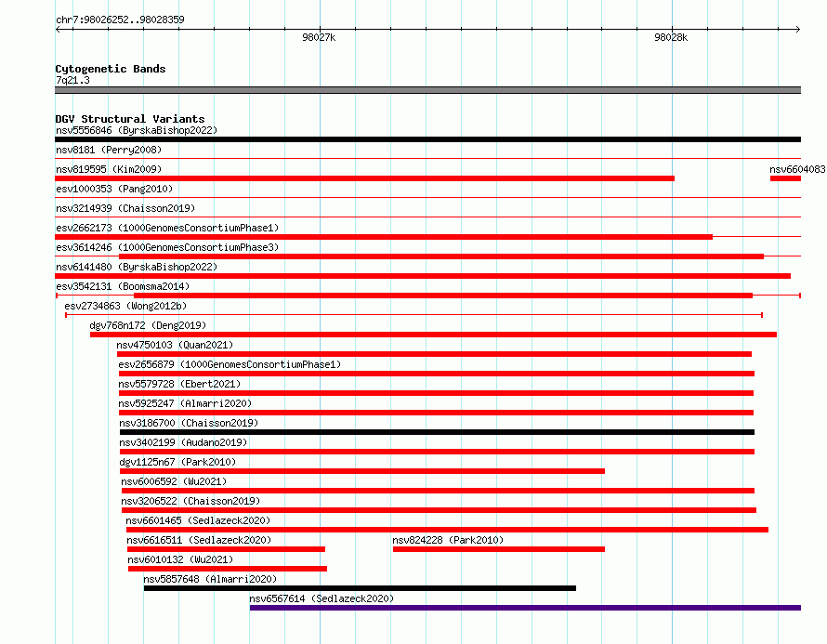Open nsv3186700 (Chaisson2019) variant label

(x=189, y=423)
